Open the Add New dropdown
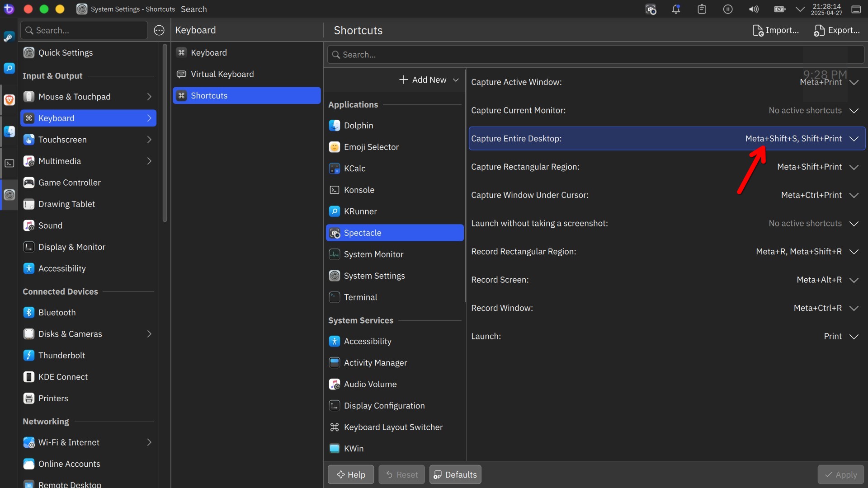The image size is (868, 488). 429,80
